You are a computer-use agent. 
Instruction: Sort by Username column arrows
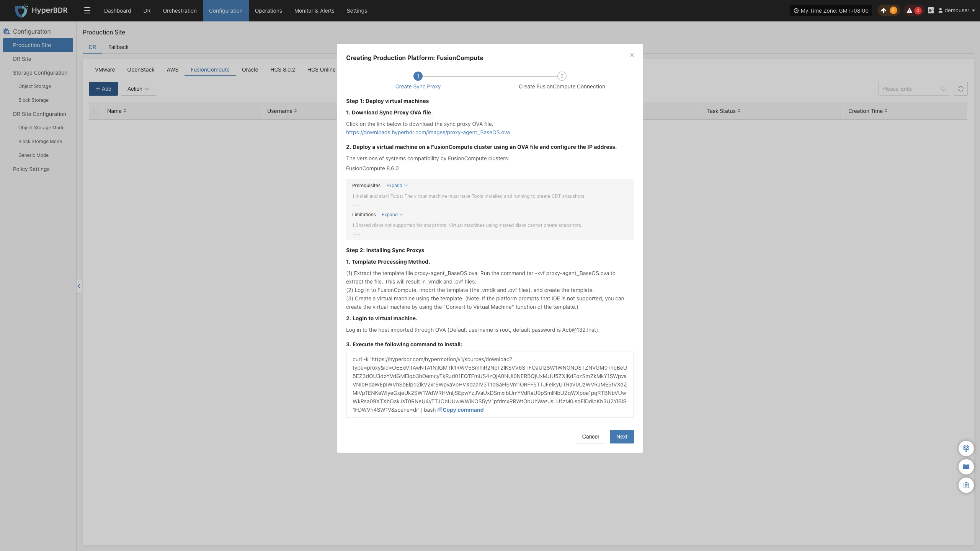[296, 111]
